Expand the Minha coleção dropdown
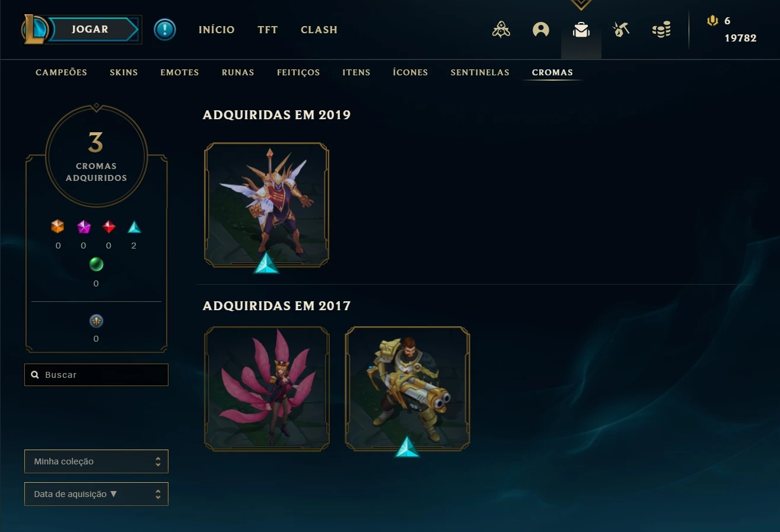This screenshot has height=532, width=780. pos(96,461)
